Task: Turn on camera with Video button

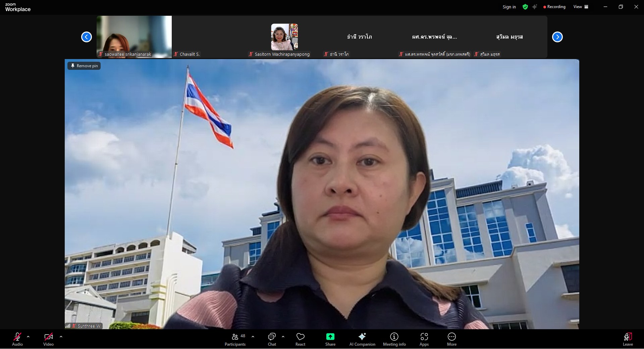Action: [x=48, y=339]
